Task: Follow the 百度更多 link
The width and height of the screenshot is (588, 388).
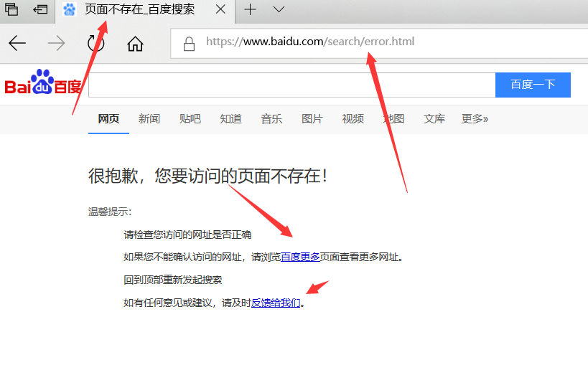Action: pos(300,257)
